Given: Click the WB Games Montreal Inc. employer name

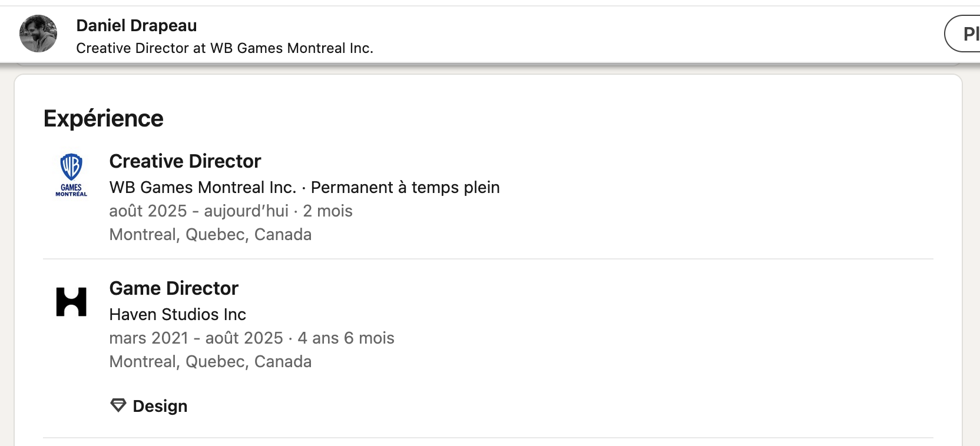Looking at the screenshot, I should click(203, 188).
